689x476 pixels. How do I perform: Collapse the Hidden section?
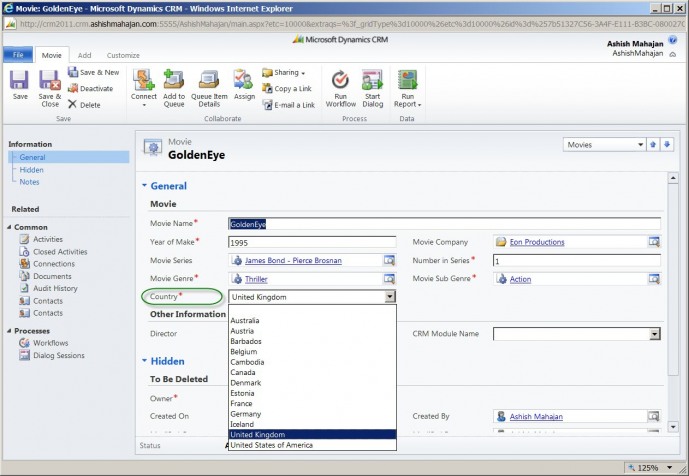(144, 361)
